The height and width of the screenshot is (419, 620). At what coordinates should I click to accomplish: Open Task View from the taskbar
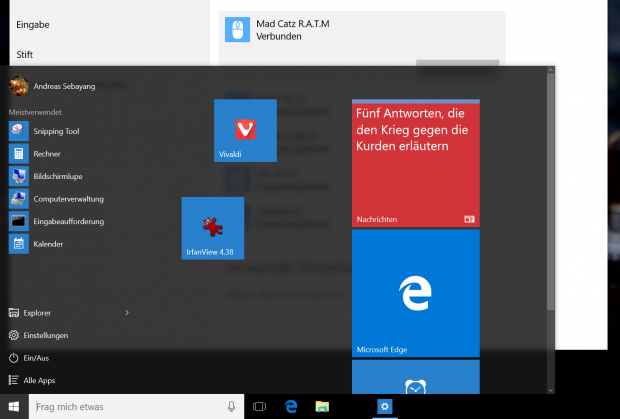259,406
